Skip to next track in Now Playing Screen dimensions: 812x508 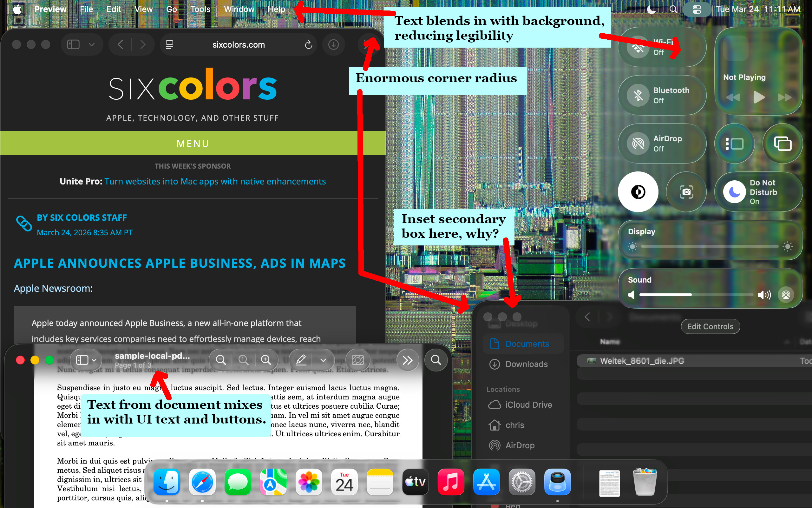click(x=784, y=97)
